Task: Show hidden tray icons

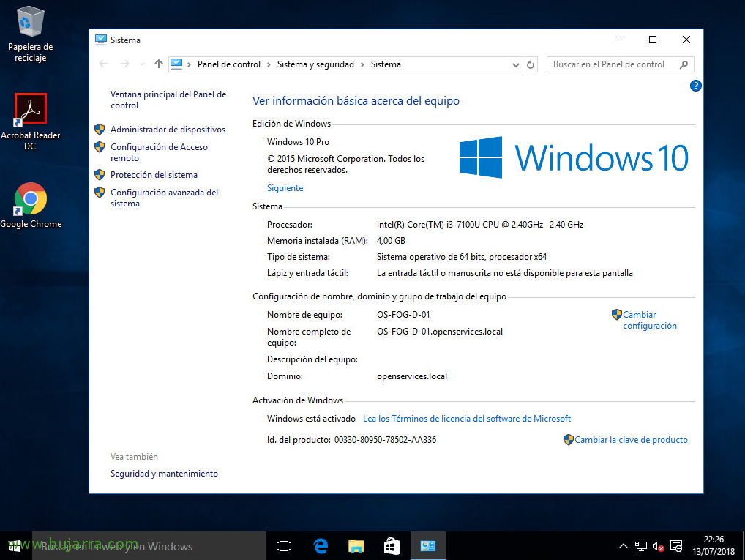Action: tap(623, 546)
